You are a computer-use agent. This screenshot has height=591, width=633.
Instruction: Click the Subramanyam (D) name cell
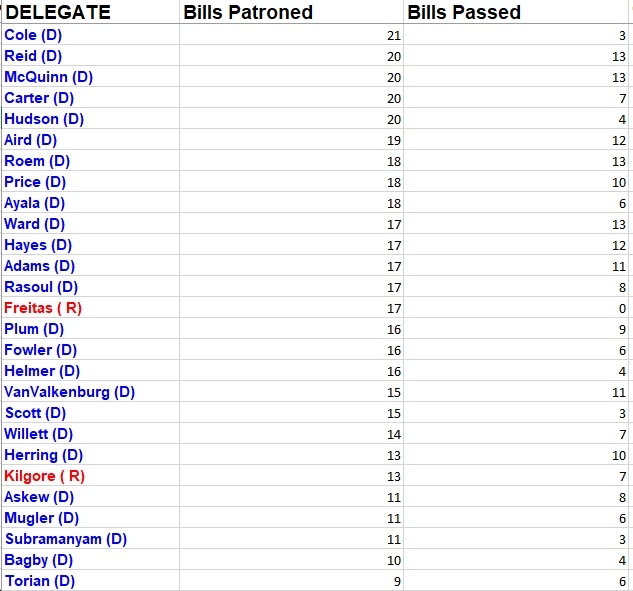click(x=90, y=538)
